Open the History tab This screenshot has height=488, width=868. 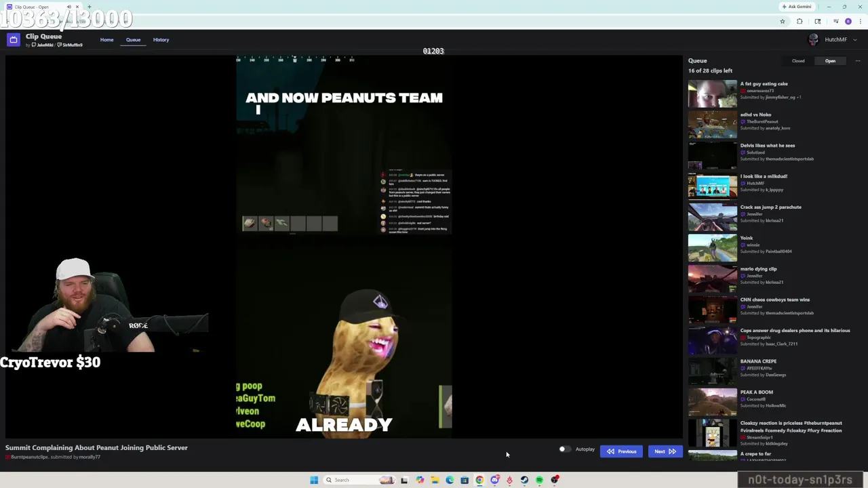tap(161, 40)
